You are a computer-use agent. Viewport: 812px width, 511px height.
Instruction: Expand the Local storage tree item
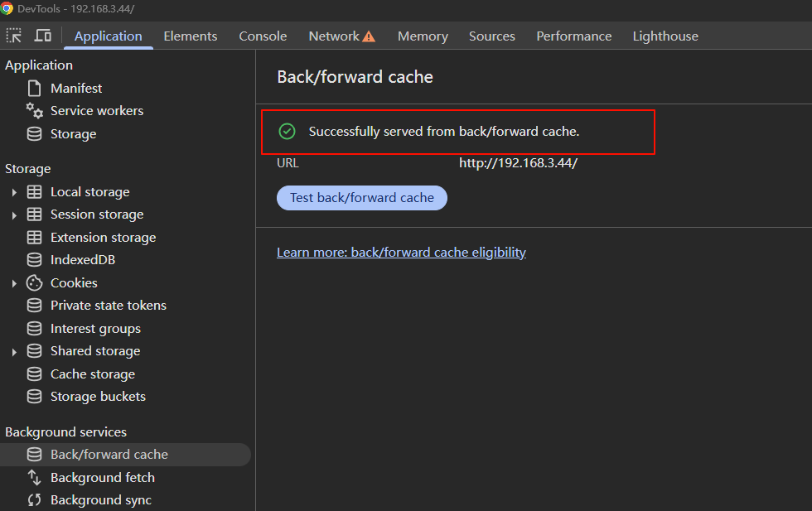tap(14, 192)
